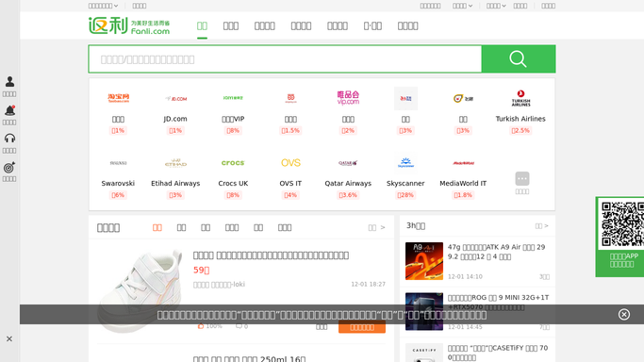The width and height of the screenshot is (644, 362).
Task: Open the white sneaker product thumbnail
Action: pos(140,290)
